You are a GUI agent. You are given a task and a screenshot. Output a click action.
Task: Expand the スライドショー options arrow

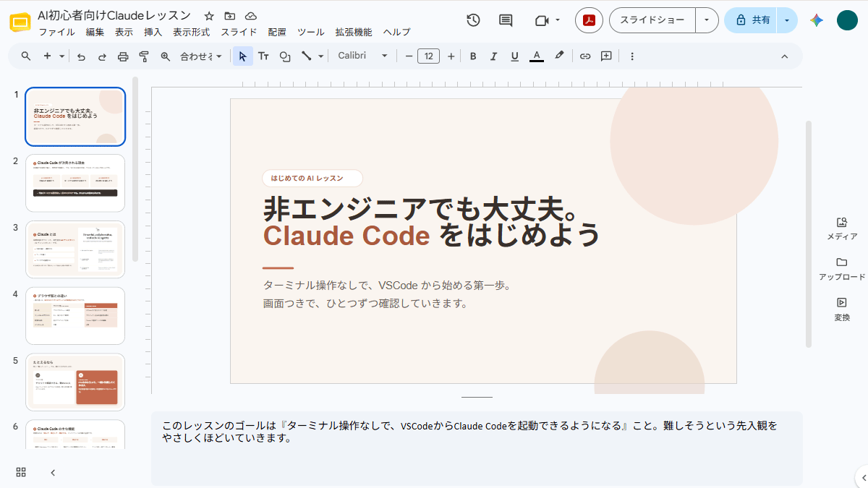707,20
